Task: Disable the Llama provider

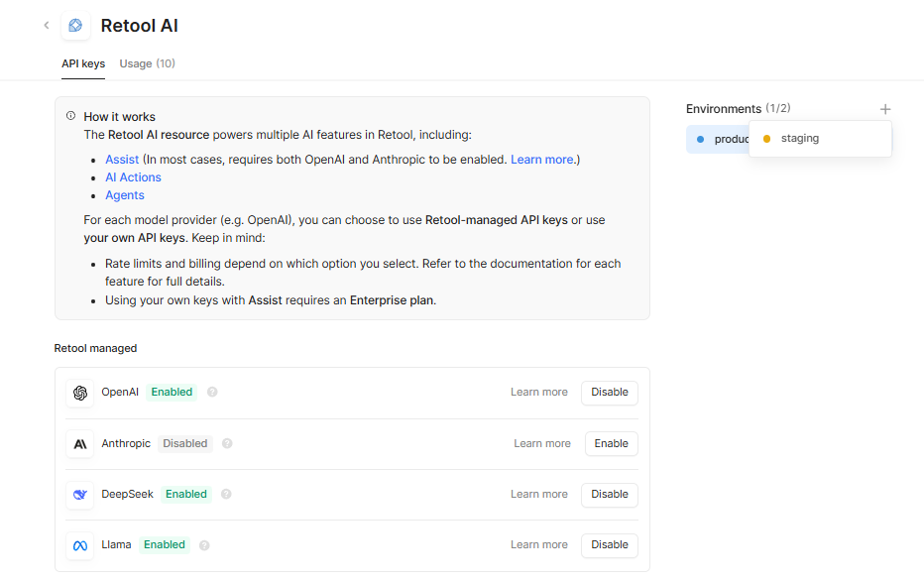Action: (x=609, y=545)
